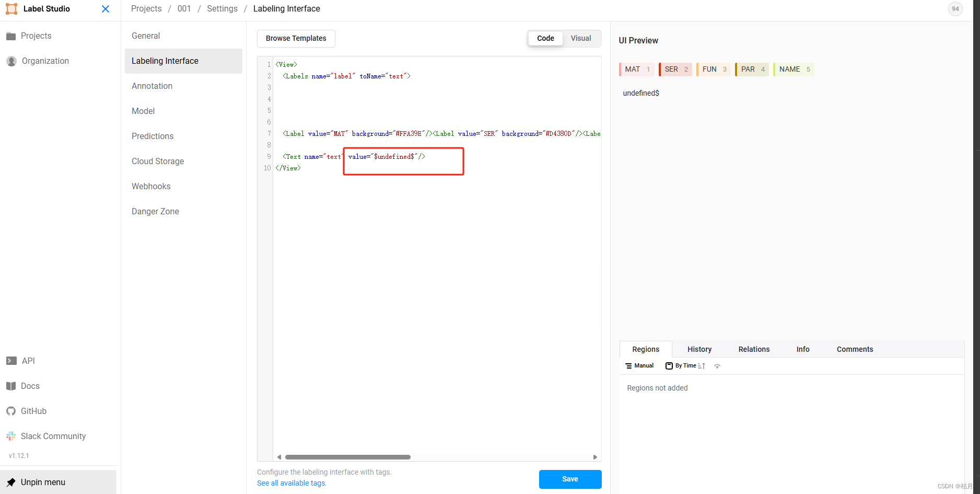The width and height of the screenshot is (980, 494).
Task: Toggle sort direction arrow next to By Time
Action: (702, 366)
